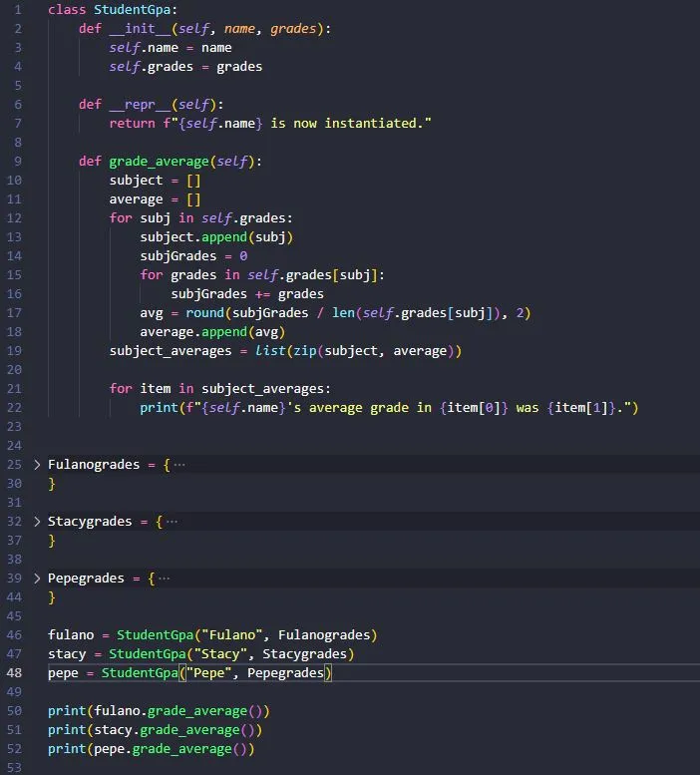
Task: Click the __repr__ method name
Action: [140, 105]
